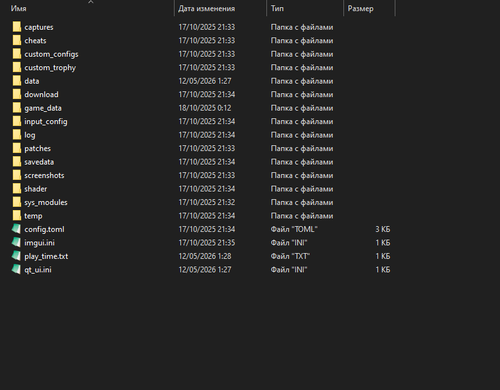Click the custom_trophy folder icon
Viewport: 500px width, 390px height.
tap(17, 67)
